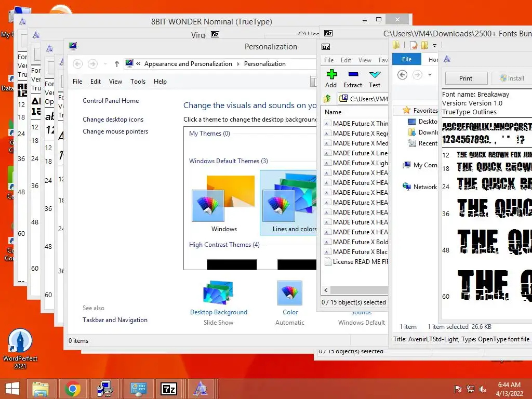
Task: Open the Edit menu in Personalization
Action: click(x=96, y=82)
